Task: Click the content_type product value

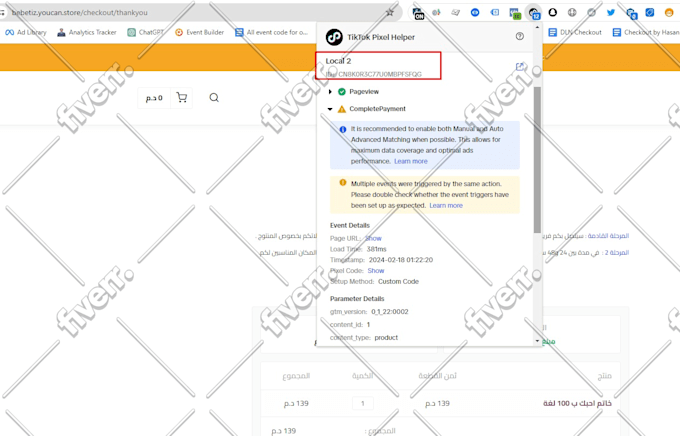Action: point(386,338)
